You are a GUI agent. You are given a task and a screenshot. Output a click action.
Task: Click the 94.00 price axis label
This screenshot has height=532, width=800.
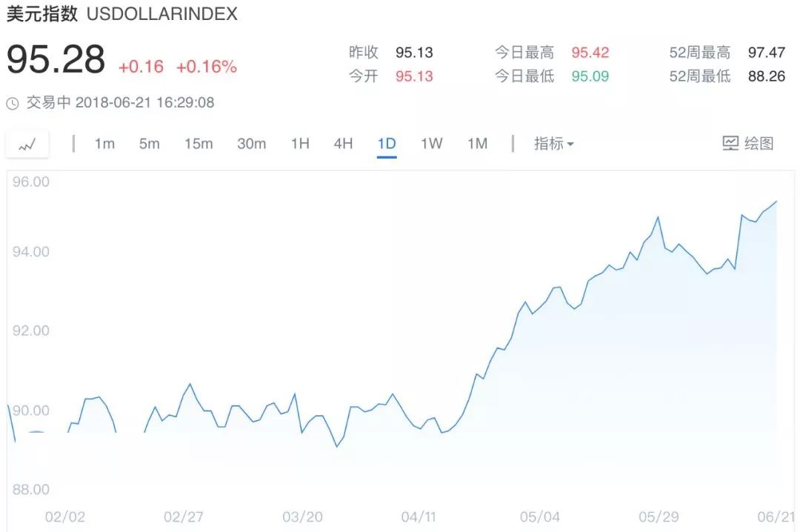click(31, 252)
